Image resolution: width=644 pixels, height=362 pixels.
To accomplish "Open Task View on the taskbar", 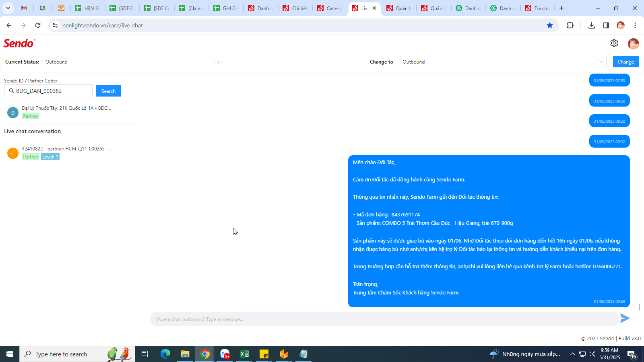I will click(145, 354).
